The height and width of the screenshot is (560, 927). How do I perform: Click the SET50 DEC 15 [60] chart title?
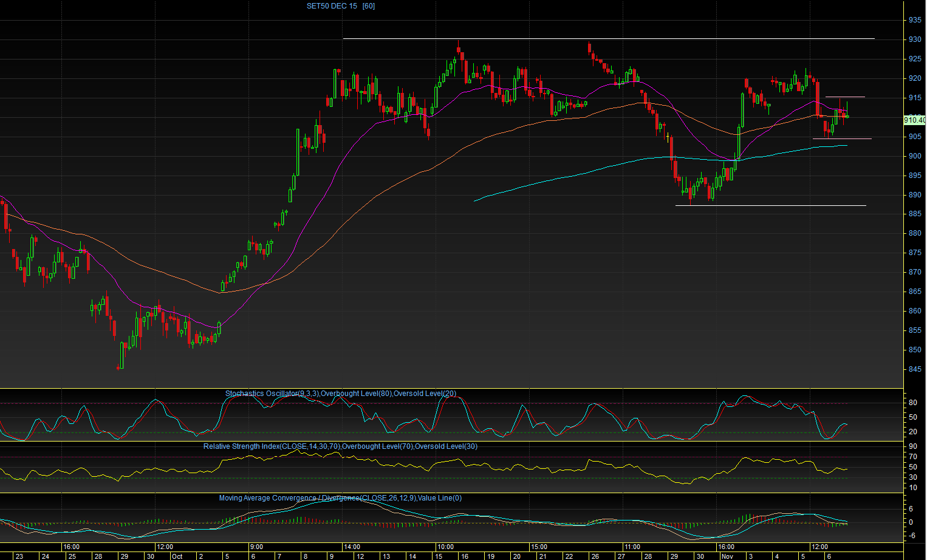click(341, 6)
